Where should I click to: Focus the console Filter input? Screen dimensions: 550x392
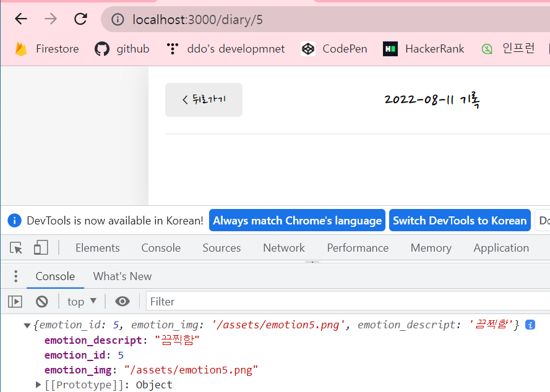click(348, 302)
